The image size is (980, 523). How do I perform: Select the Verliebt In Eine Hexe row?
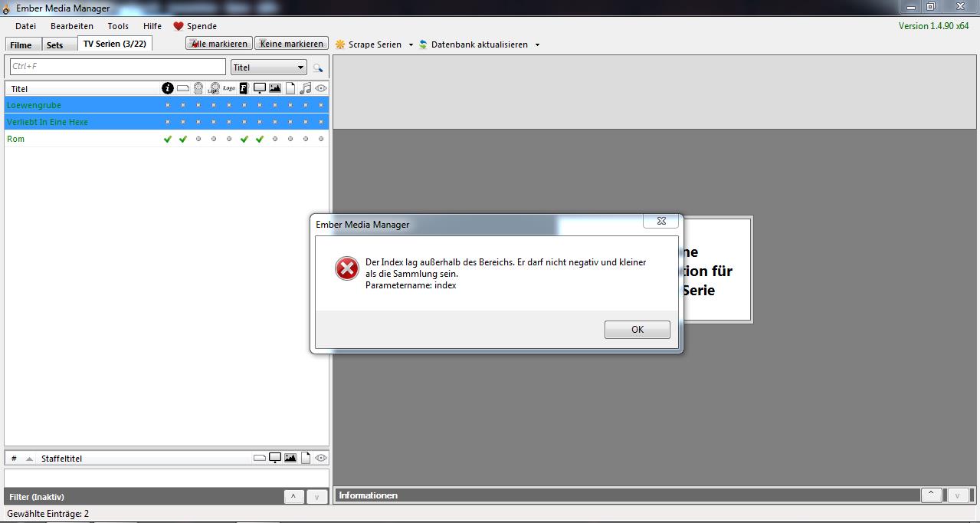(x=166, y=122)
